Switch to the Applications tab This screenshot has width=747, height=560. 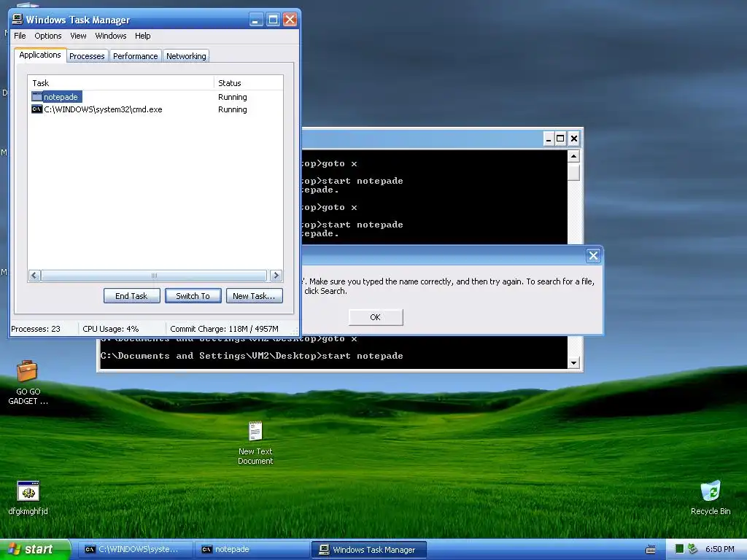tap(40, 55)
